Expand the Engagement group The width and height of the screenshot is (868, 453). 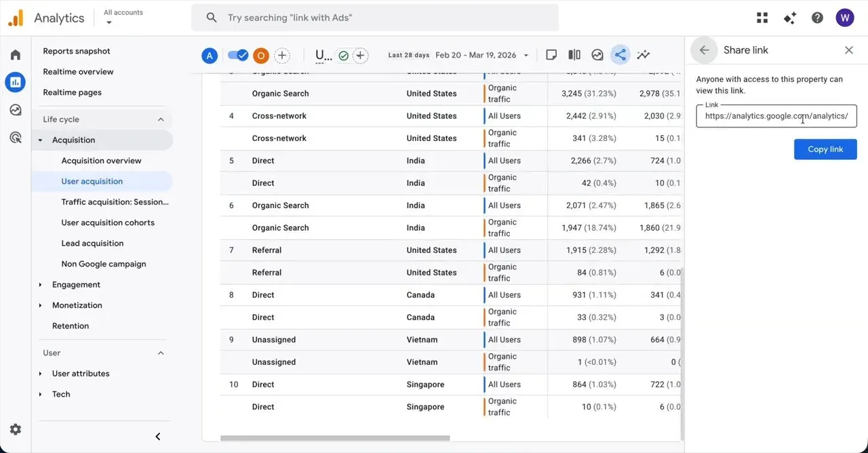click(x=40, y=285)
